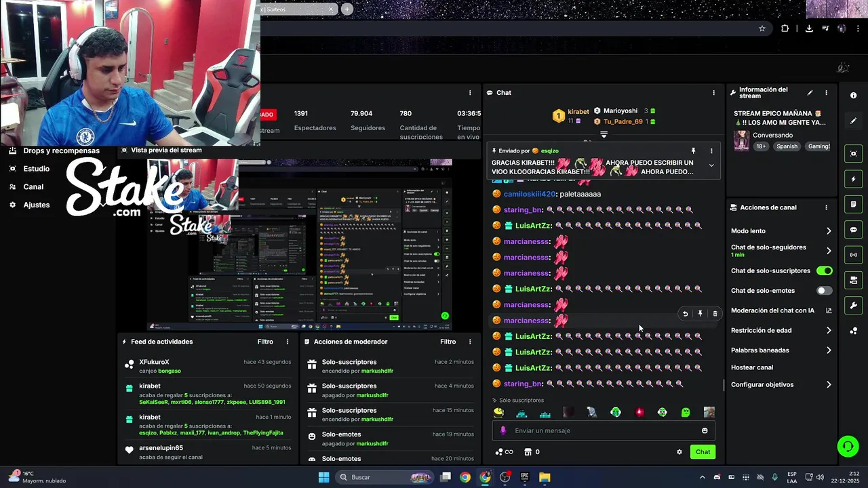The image size is (868, 488).
Task: Click the chat scrollbar handle
Action: [723, 385]
